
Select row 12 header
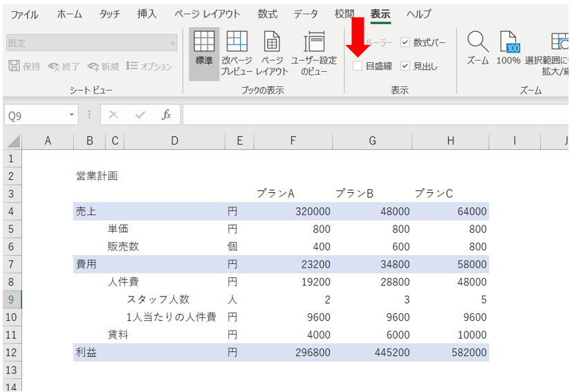(11, 352)
